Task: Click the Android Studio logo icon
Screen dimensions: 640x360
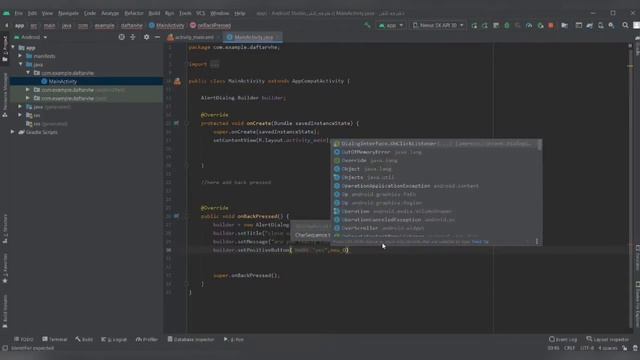Action: pos(7,13)
